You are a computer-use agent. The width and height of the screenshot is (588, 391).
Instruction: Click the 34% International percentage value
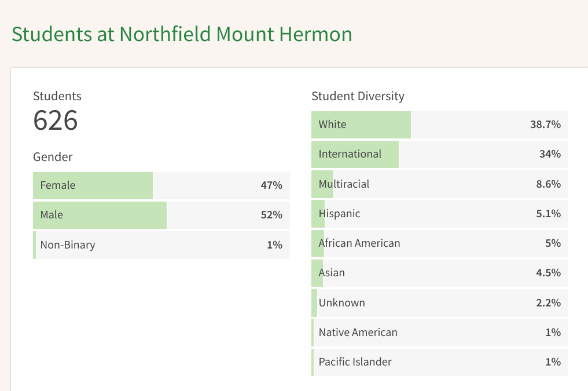pos(550,154)
